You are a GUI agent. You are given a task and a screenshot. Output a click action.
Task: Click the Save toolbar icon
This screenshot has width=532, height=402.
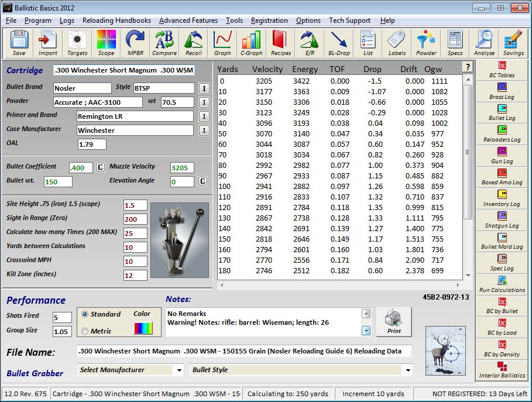click(x=19, y=43)
